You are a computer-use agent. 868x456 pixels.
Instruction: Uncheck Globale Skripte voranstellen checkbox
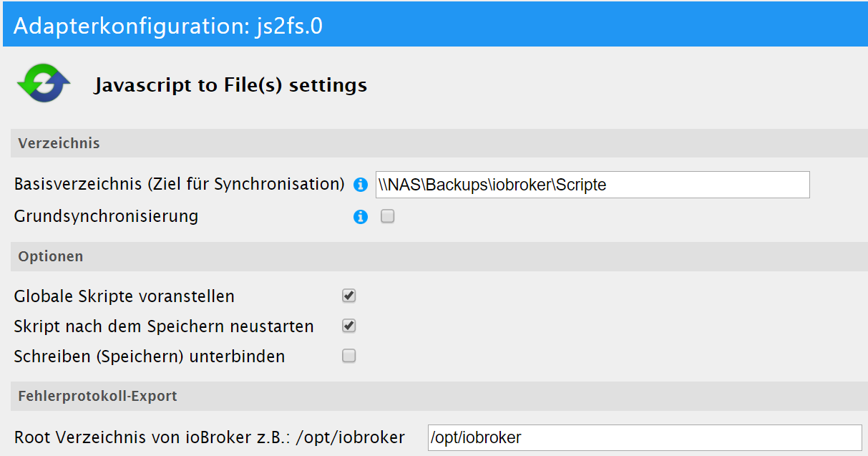348,296
